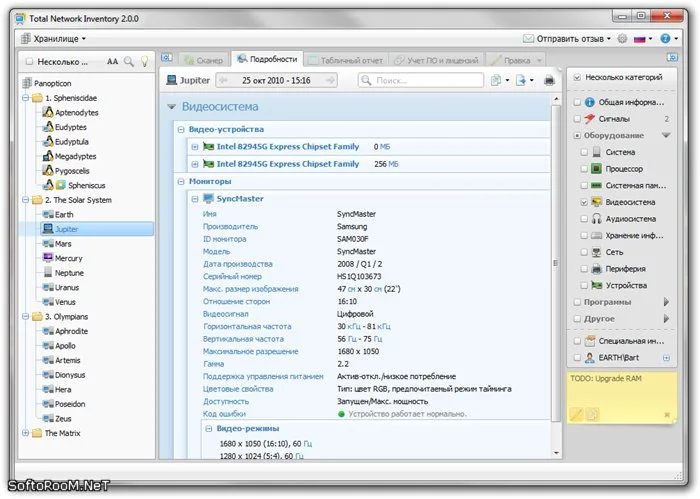Switch to the Табличный отчет tab
The image size is (700, 499).
coord(346,60)
